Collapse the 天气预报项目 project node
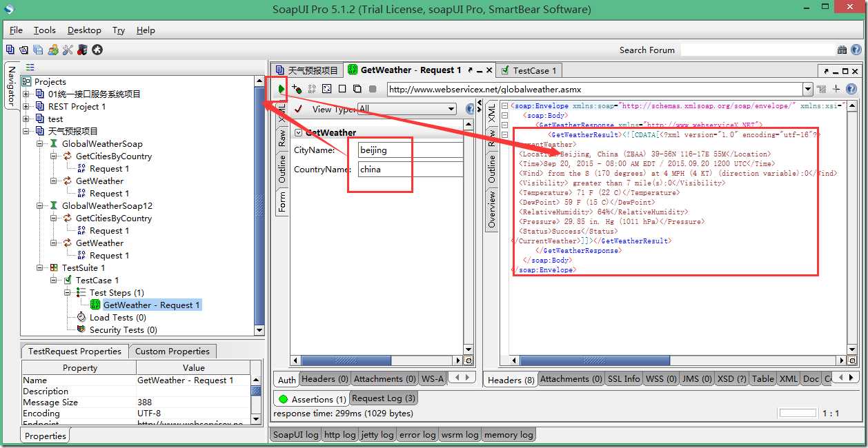Viewport: 868px width, 448px height. point(27,132)
